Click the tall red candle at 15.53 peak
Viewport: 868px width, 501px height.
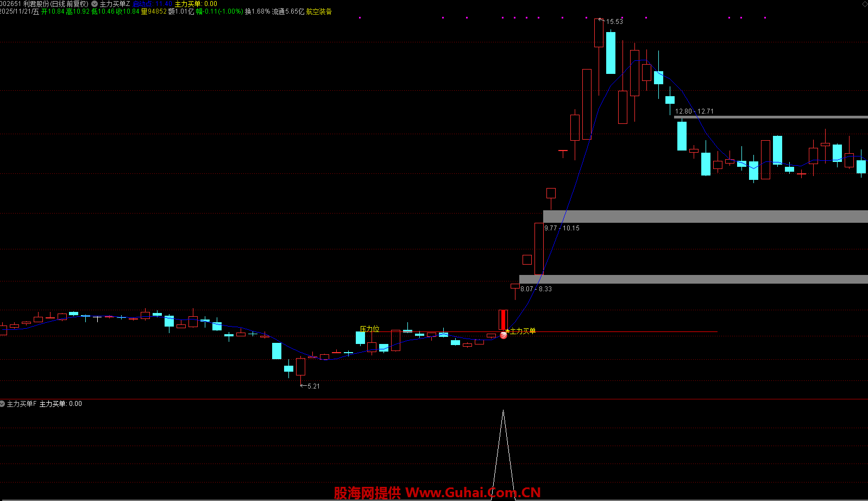[599, 34]
